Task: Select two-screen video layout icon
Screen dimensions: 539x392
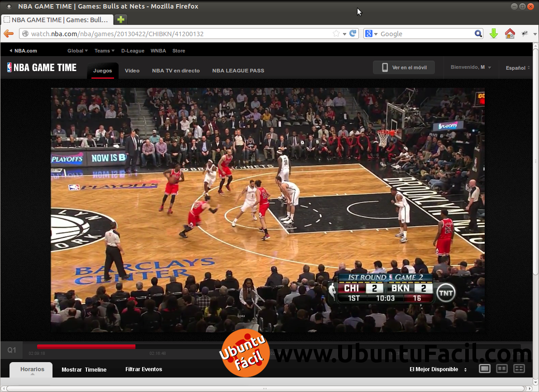Action: click(501, 369)
